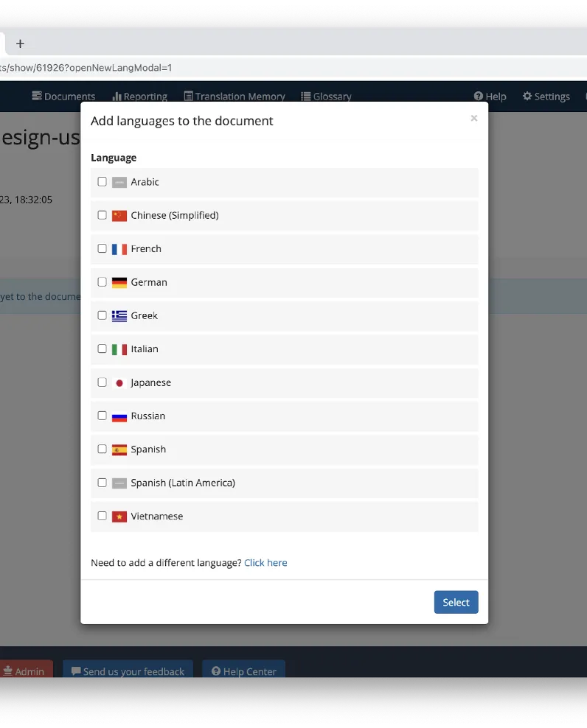The height and width of the screenshot is (728, 587).
Task: Check the Arabic language checkbox
Action: click(x=103, y=181)
